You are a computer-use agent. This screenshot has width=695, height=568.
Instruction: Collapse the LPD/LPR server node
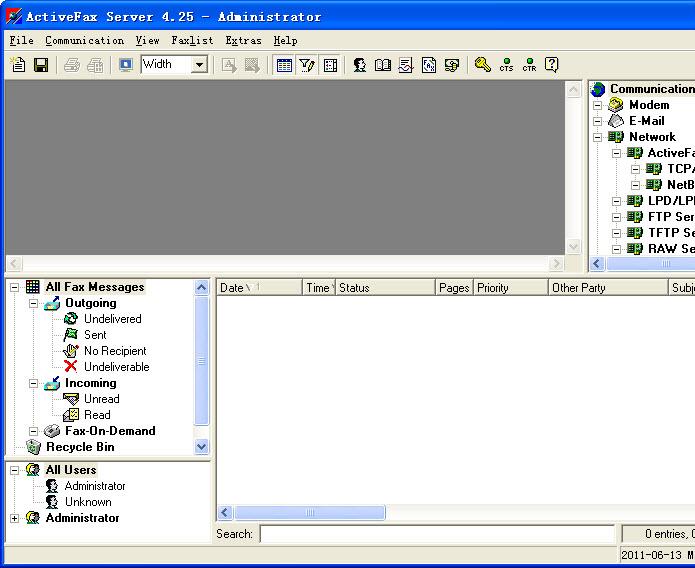tap(616, 201)
